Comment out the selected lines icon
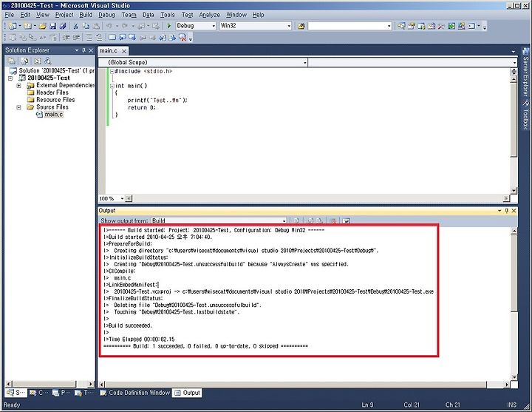The height and width of the screenshot is (412, 532). tap(89, 38)
